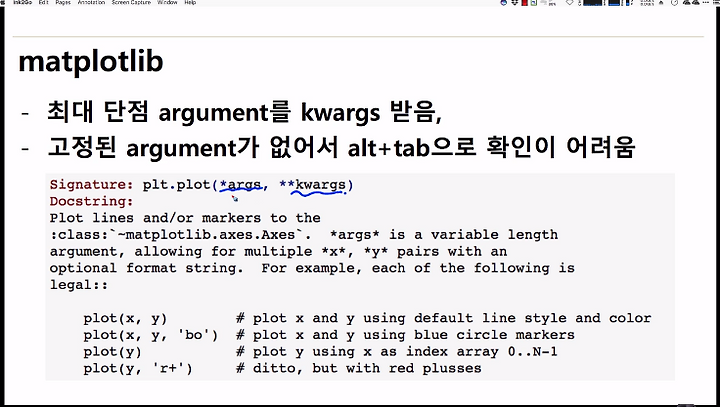
Task: Click the 'legal::' text
Action: point(79,285)
